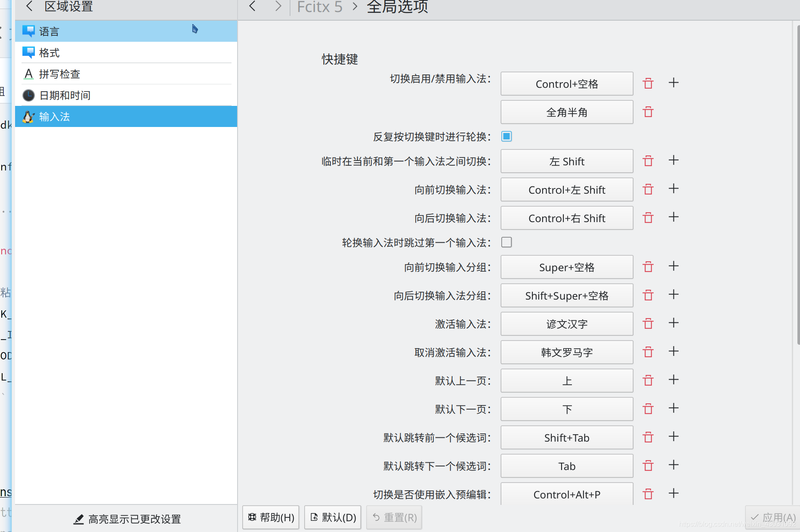Open 语言 in the sidebar
800x532 pixels.
126,31
